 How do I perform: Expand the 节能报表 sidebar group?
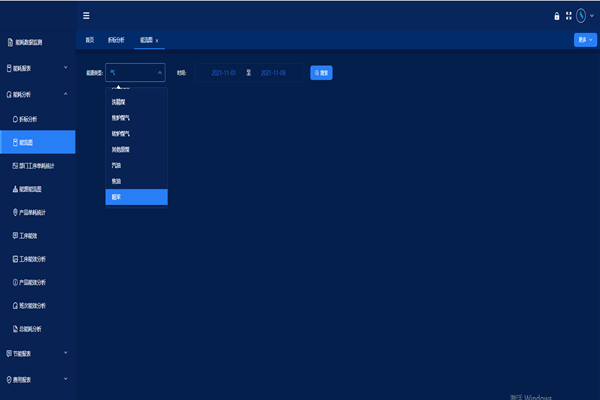pos(65,352)
